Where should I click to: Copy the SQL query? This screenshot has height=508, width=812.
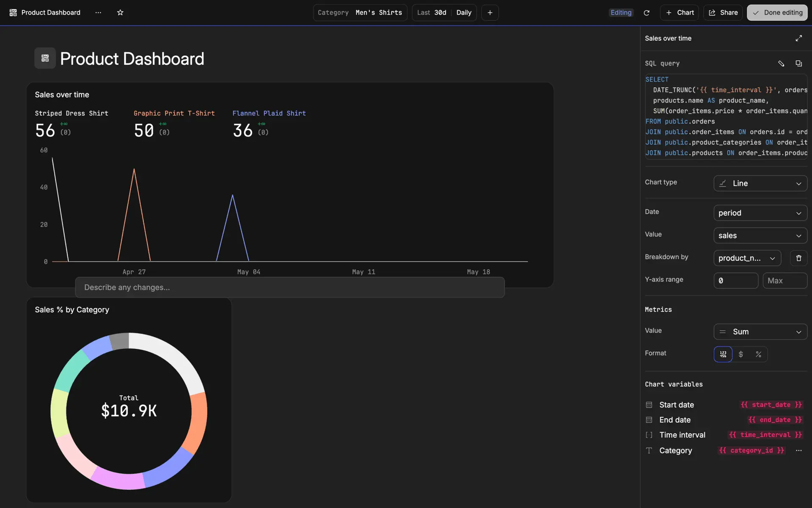798,63
